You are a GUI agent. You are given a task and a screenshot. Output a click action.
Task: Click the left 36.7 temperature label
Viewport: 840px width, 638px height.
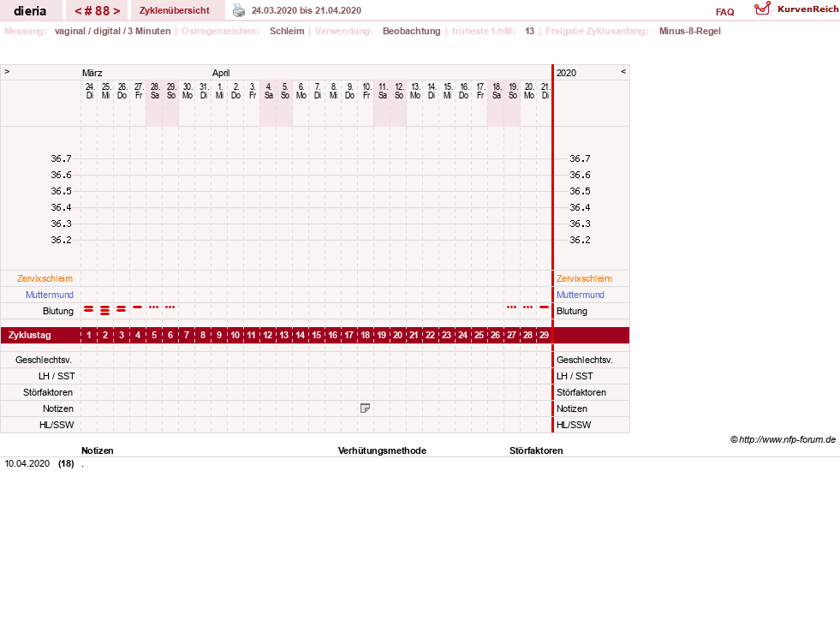[x=61, y=158]
